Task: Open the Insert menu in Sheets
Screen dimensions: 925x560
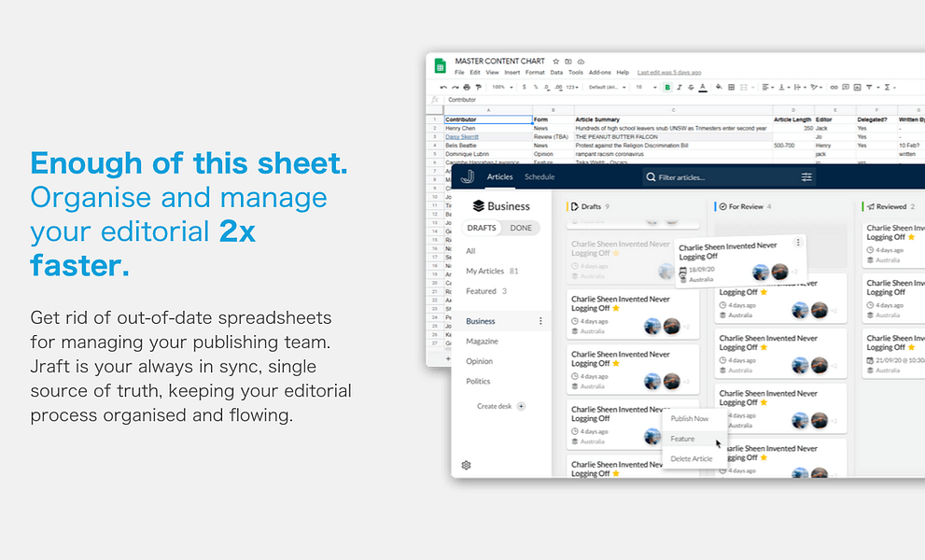Action: point(512,73)
